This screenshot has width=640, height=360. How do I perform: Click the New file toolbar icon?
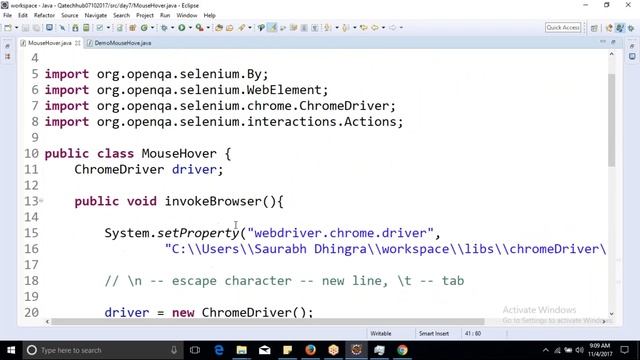pos(8,28)
